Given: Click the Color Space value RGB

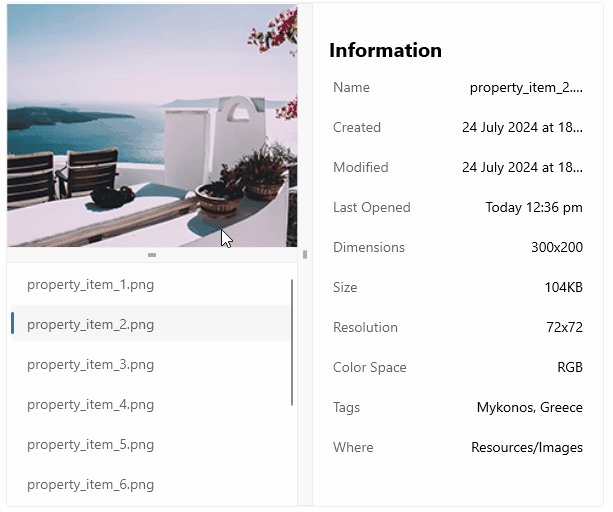Looking at the screenshot, I should (x=570, y=368).
